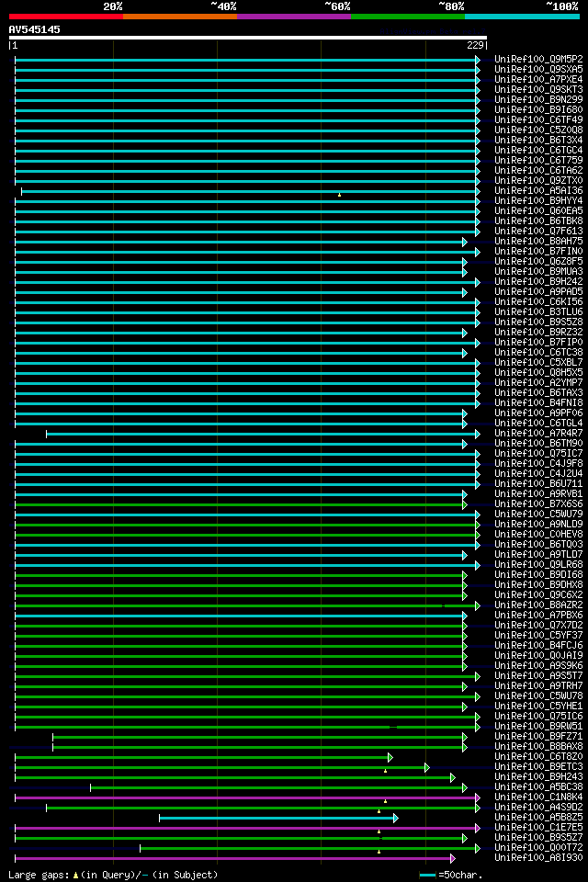Click the UniRef100_Q7F613 label
This screenshot has height=882, width=588.
[x=538, y=232]
